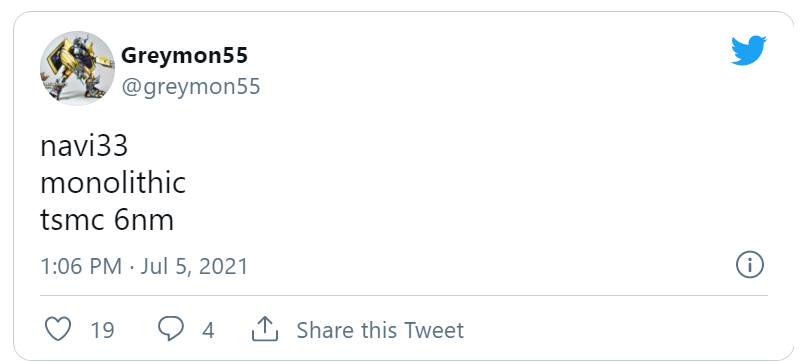Open Greymon55's round profile avatar
810x362 pixels.
[77, 68]
